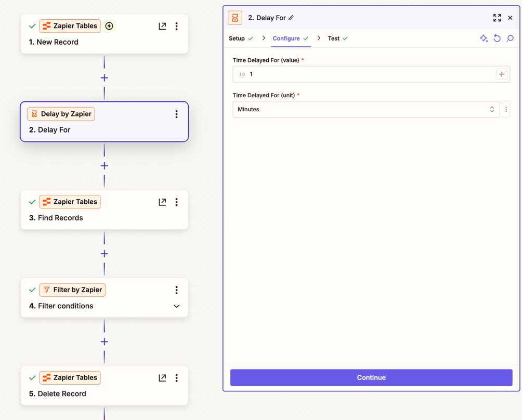
Task: Select the 2. Delay For step card
Action: 104,122
